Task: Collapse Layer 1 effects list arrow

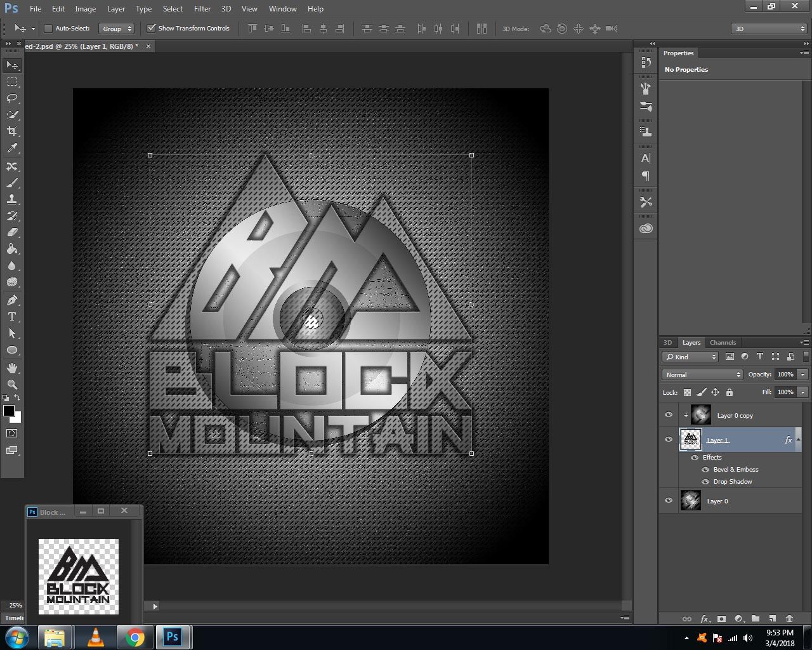Action: tap(798, 439)
